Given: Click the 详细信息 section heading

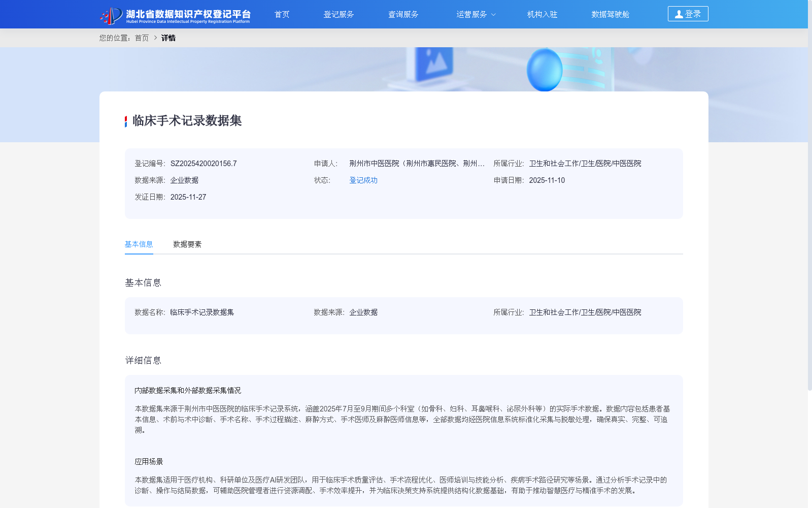Looking at the screenshot, I should (143, 361).
